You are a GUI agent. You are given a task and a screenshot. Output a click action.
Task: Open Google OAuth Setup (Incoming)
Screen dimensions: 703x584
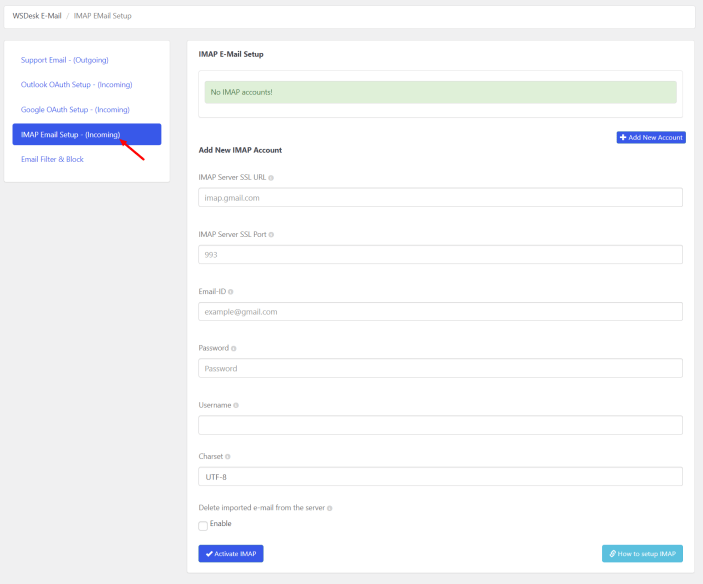point(75,110)
